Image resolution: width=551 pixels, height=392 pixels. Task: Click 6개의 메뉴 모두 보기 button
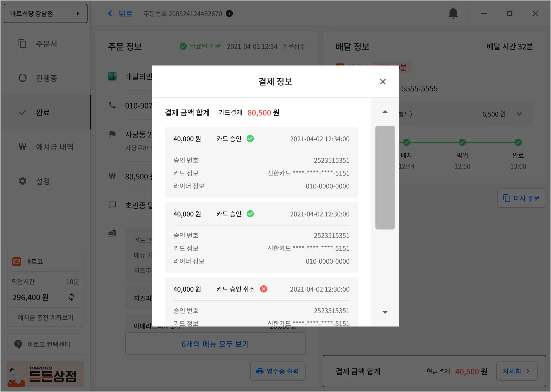215,344
